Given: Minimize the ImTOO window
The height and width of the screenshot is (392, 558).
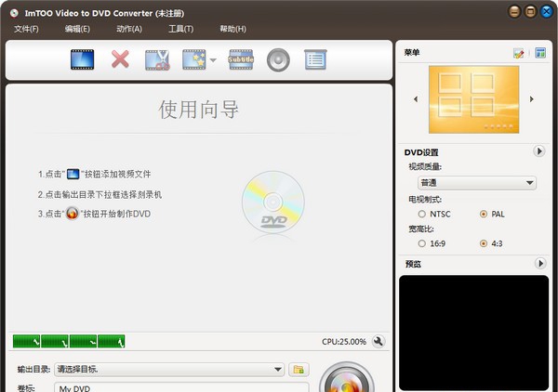Looking at the screenshot, I should [x=514, y=12].
